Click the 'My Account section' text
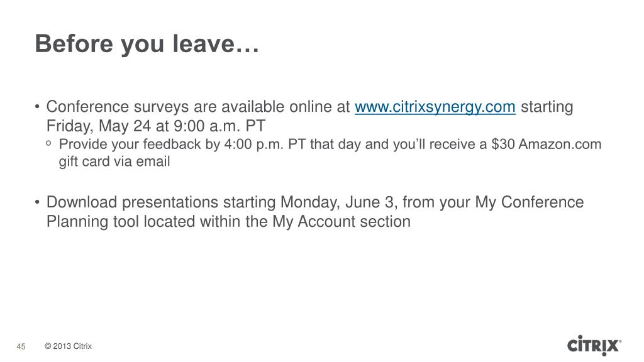 coord(341,222)
